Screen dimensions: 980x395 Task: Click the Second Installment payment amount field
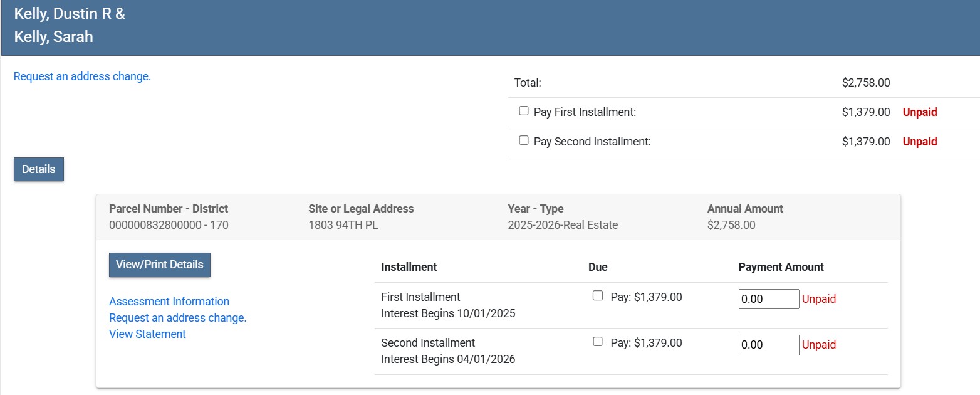769,345
